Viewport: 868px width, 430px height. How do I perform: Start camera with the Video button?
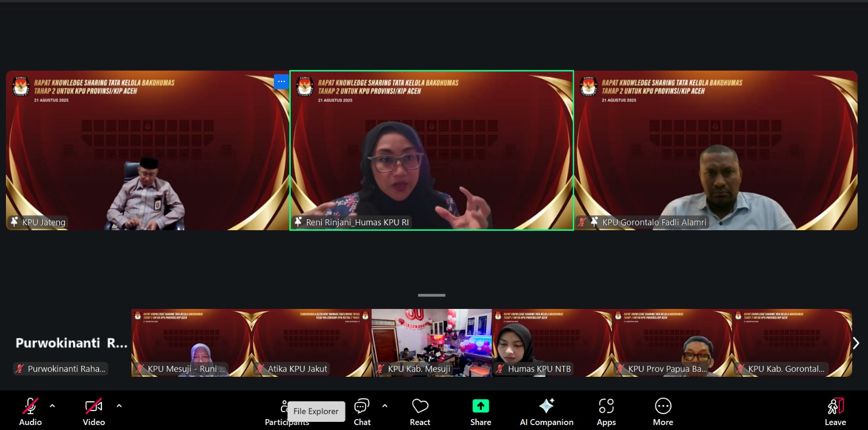93,412
